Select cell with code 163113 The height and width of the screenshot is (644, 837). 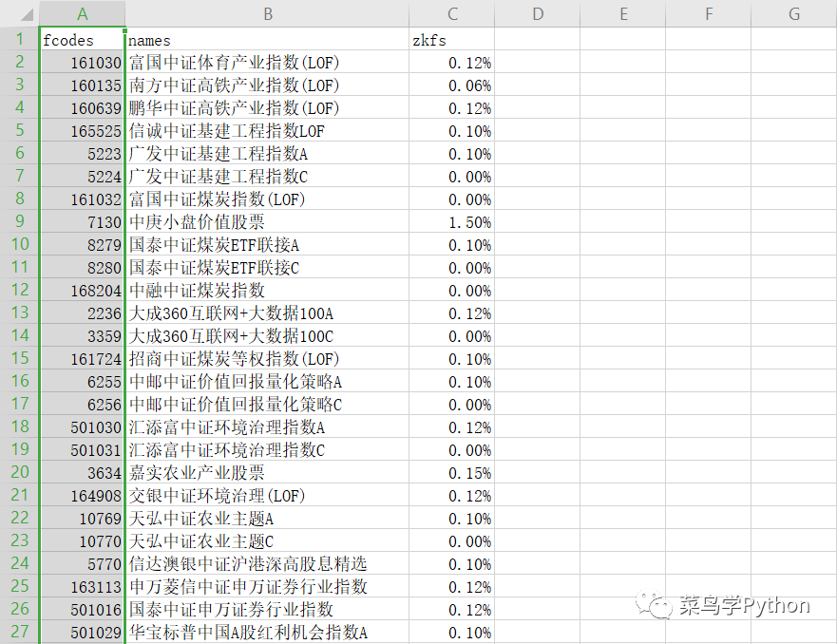(83, 587)
